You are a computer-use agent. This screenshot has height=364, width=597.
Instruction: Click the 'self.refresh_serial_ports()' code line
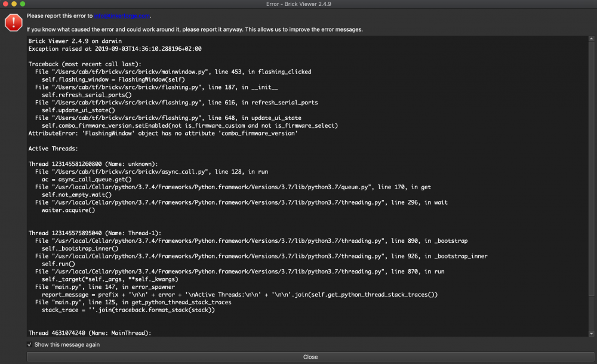coord(87,95)
